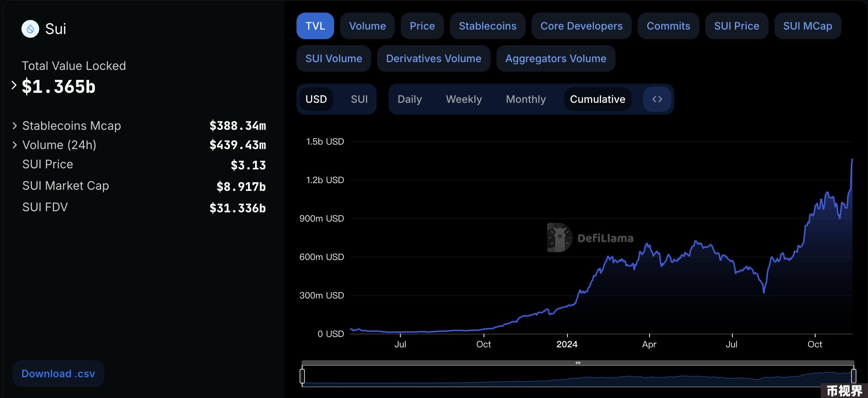This screenshot has height=398, width=868.
Task: Expand the Stablecoins Mcap row
Action: 14,126
